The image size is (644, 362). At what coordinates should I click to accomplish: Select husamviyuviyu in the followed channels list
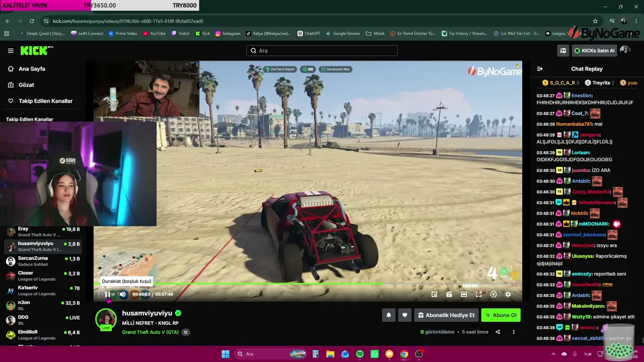(43, 246)
